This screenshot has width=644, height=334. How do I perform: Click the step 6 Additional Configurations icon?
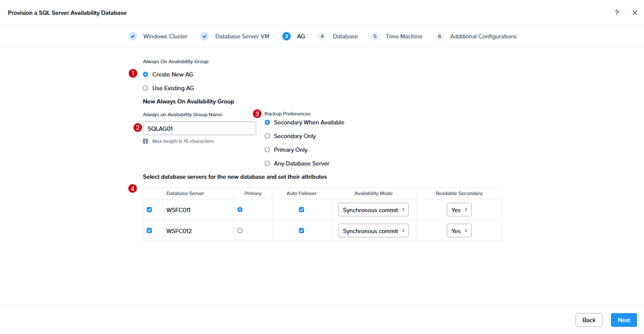click(439, 36)
